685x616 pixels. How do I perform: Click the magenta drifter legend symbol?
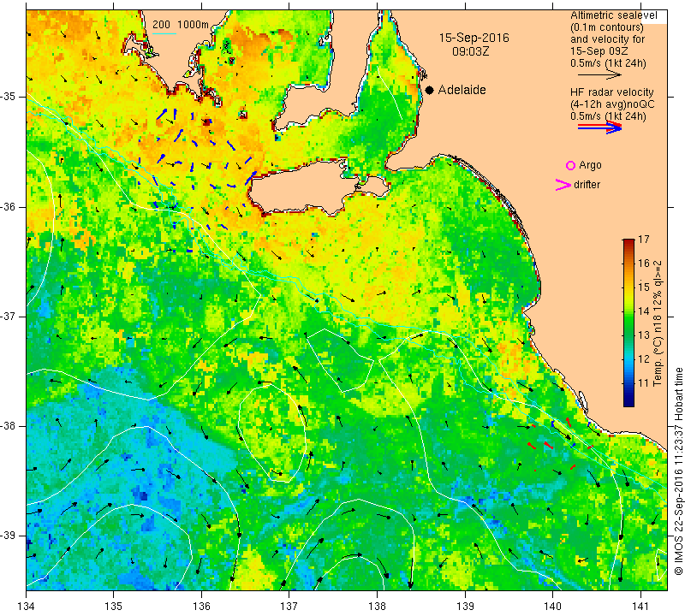pyautogui.click(x=563, y=185)
